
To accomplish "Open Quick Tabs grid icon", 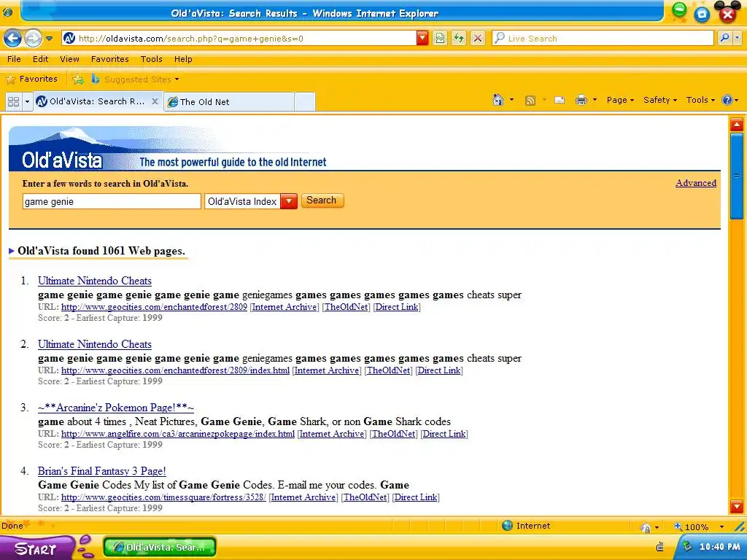I will coord(13,101).
